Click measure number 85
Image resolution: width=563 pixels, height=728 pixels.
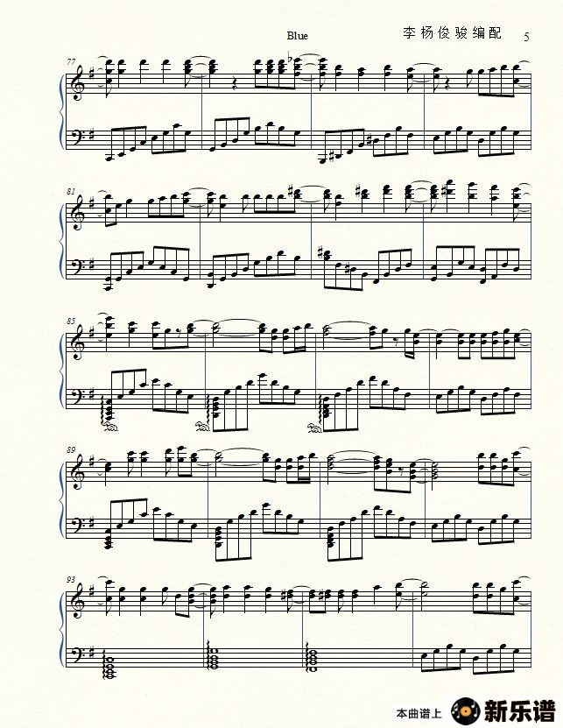tap(71, 321)
